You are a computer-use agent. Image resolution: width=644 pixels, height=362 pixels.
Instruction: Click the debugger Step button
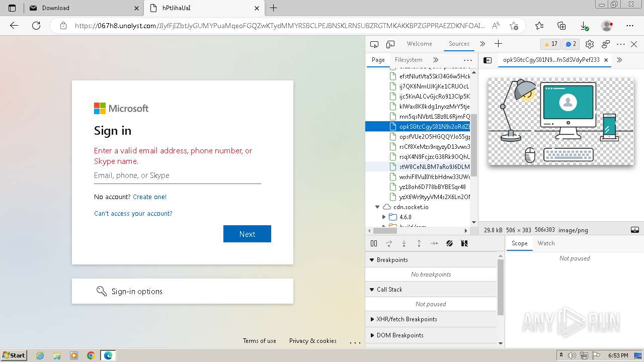tap(434, 243)
